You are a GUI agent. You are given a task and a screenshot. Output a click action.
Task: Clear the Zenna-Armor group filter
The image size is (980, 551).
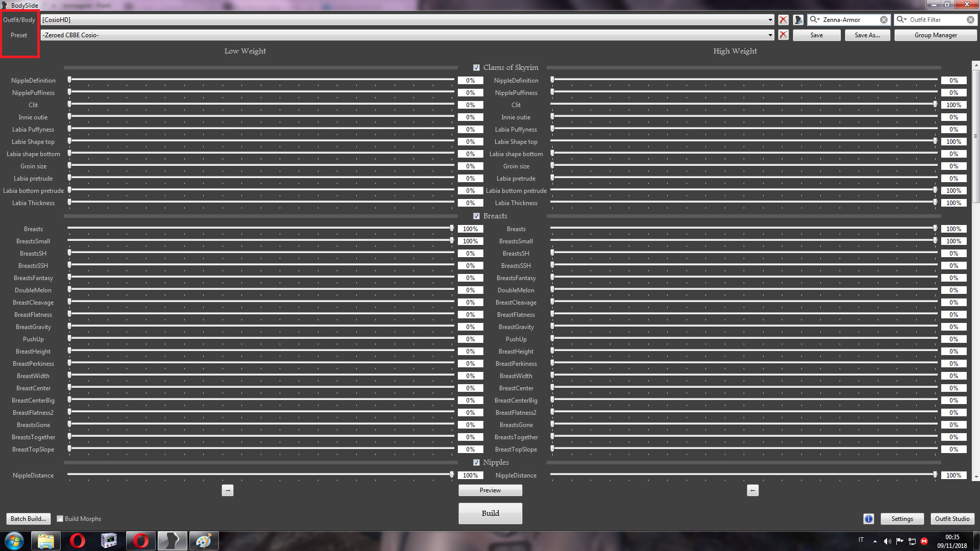(884, 20)
